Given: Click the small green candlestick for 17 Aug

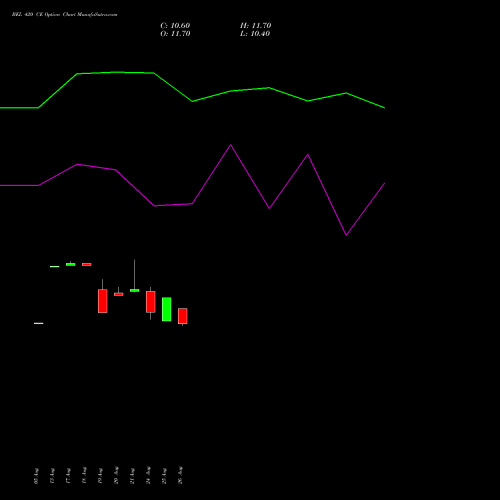Looking at the screenshot, I should pos(71,264).
